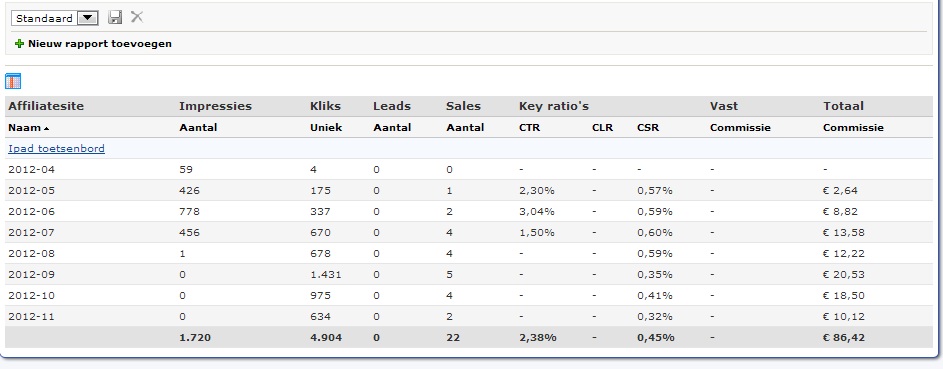
Task: Click total CSR value 0,45%
Action: click(x=656, y=338)
